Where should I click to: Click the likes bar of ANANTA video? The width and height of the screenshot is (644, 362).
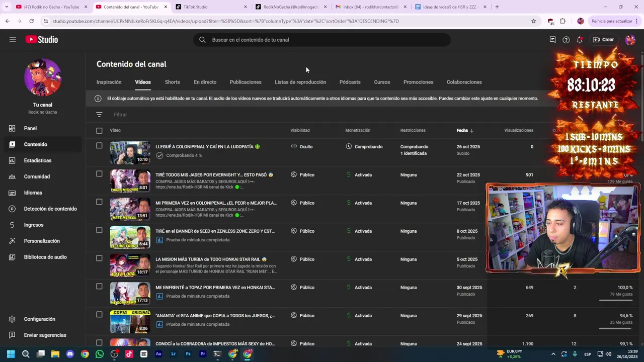click(616, 329)
